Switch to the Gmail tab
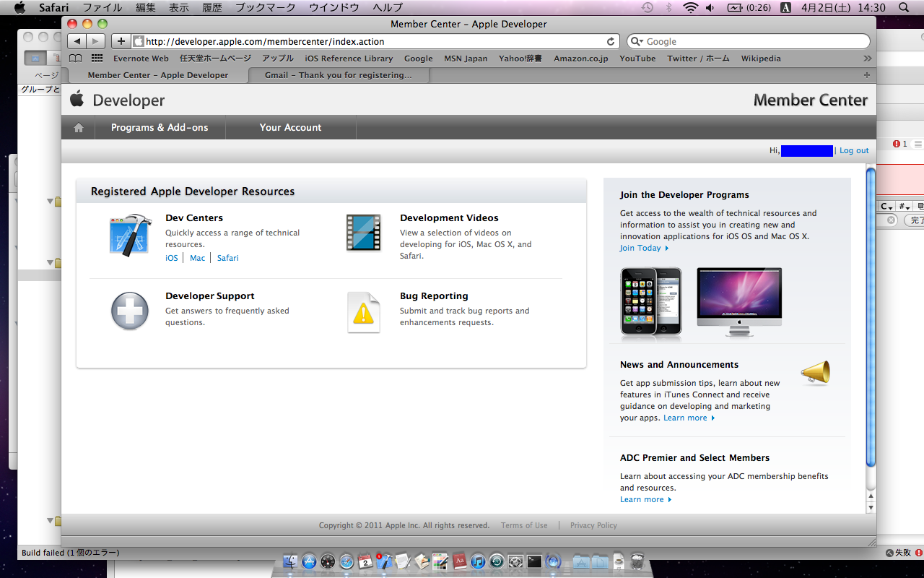Screen dimensions: 924x578 pos(339,75)
